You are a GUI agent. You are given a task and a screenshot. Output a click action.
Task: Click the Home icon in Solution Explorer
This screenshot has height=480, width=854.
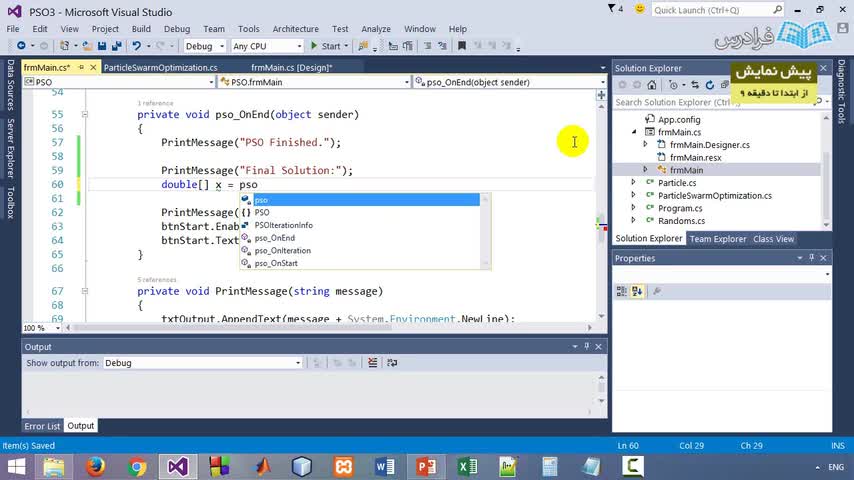(x=651, y=85)
